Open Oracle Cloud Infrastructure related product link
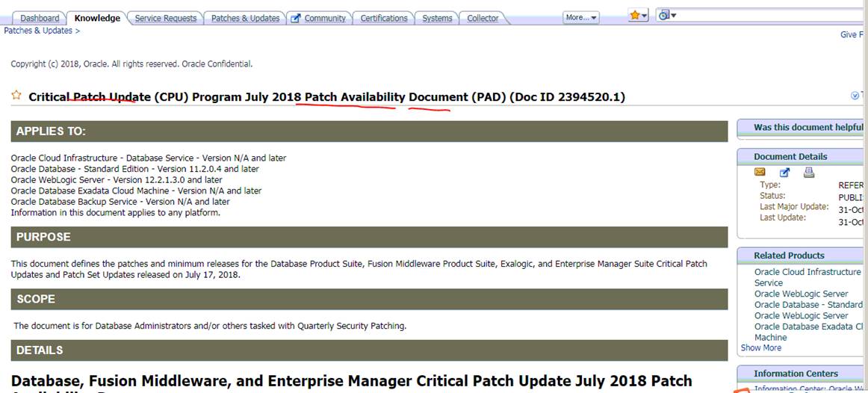 pyautogui.click(x=807, y=272)
